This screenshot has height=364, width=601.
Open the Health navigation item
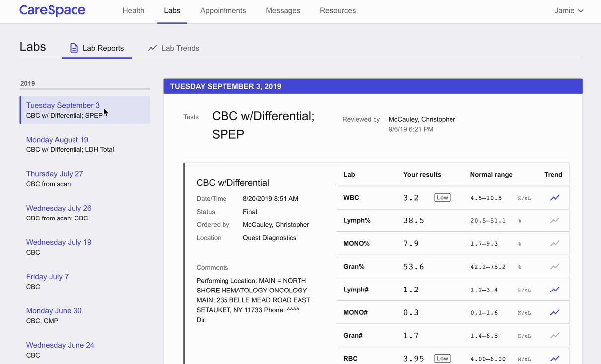coord(133,11)
